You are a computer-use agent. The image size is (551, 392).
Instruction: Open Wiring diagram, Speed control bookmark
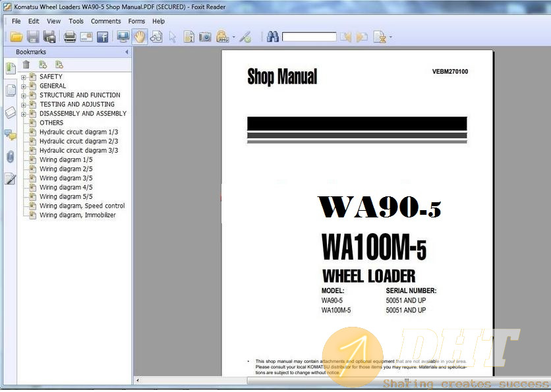[82, 206]
